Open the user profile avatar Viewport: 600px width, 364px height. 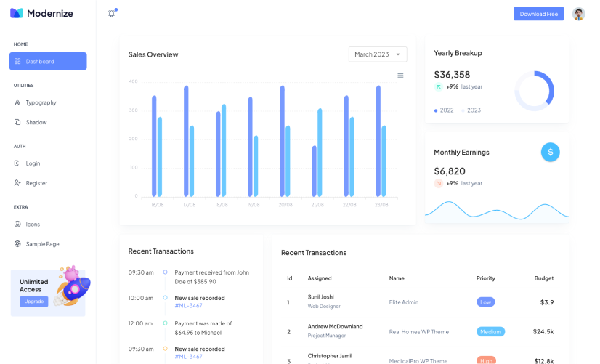pyautogui.click(x=578, y=14)
